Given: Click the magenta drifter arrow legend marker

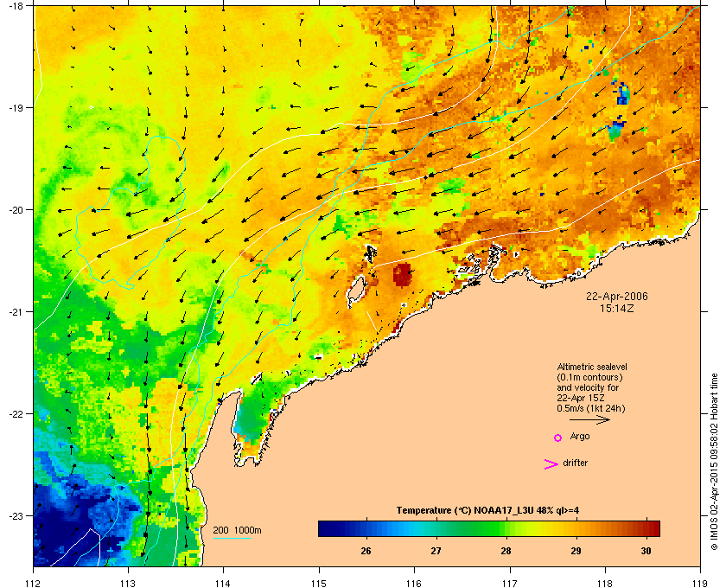Looking at the screenshot, I should click(x=551, y=464).
